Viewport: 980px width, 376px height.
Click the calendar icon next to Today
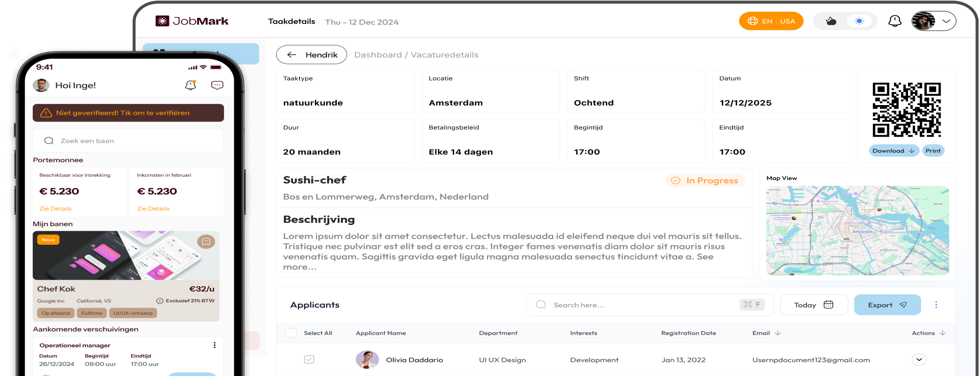tap(828, 305)
